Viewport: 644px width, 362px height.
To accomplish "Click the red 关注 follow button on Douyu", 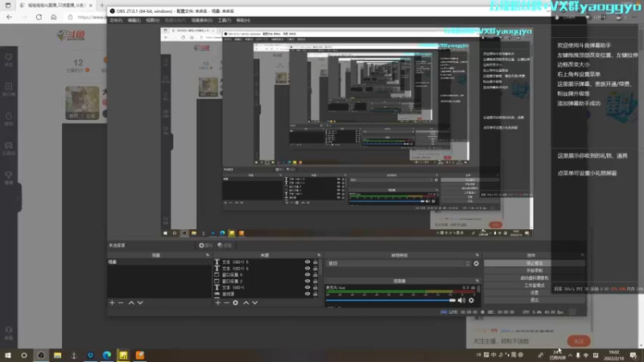I will [x=578, y=341].
